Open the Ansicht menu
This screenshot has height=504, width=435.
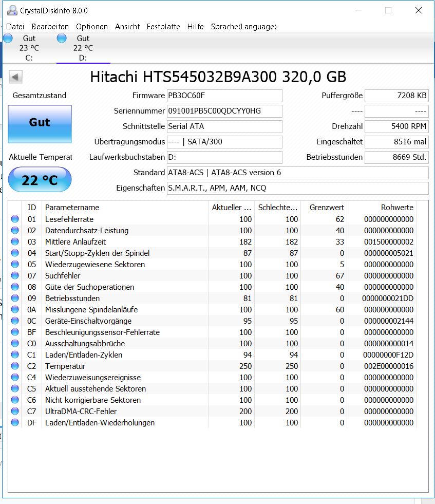[127, 27]
